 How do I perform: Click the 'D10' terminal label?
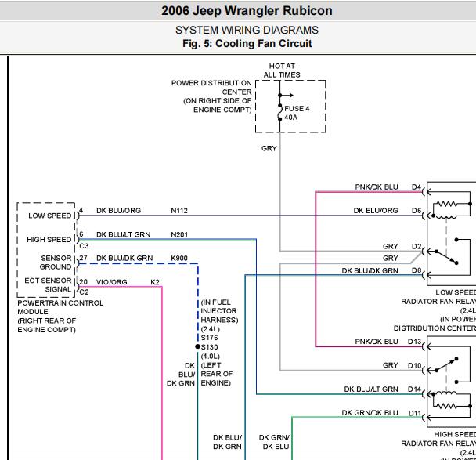click(x=414, y=365)
